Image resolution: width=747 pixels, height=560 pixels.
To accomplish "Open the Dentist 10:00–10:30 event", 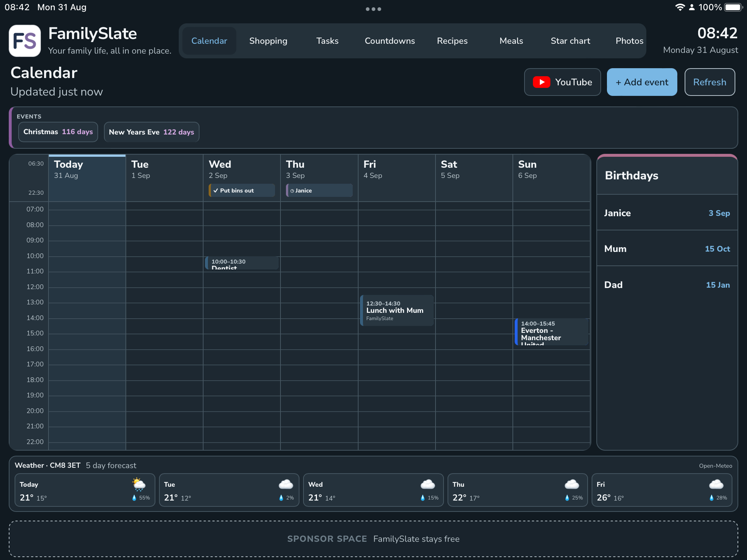I will point(241,263).
